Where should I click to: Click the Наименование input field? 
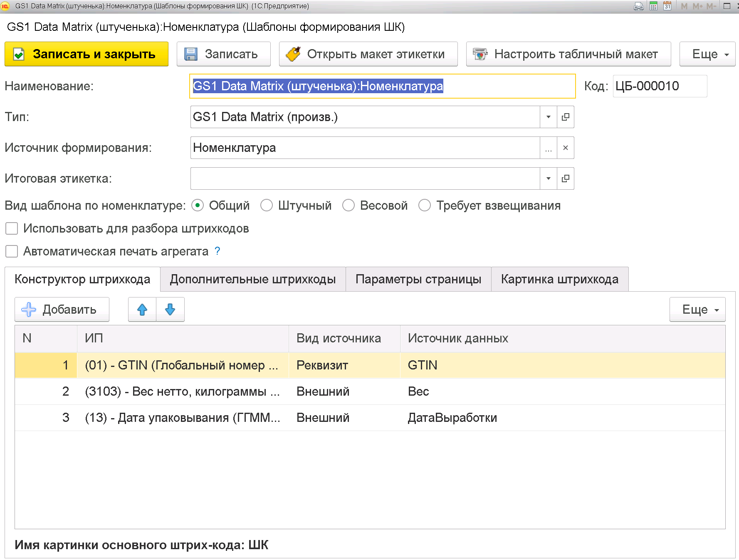tap(382, 86)
